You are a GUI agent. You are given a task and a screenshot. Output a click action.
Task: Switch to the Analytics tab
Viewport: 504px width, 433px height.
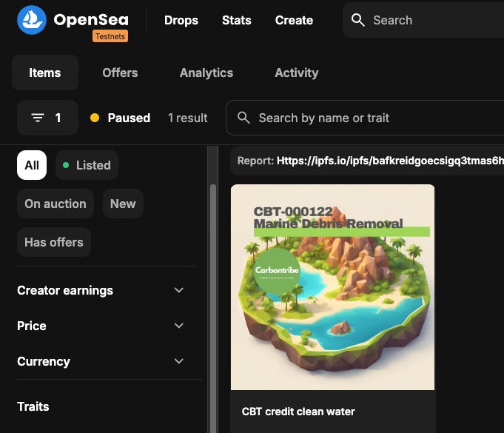pos(206,73)
